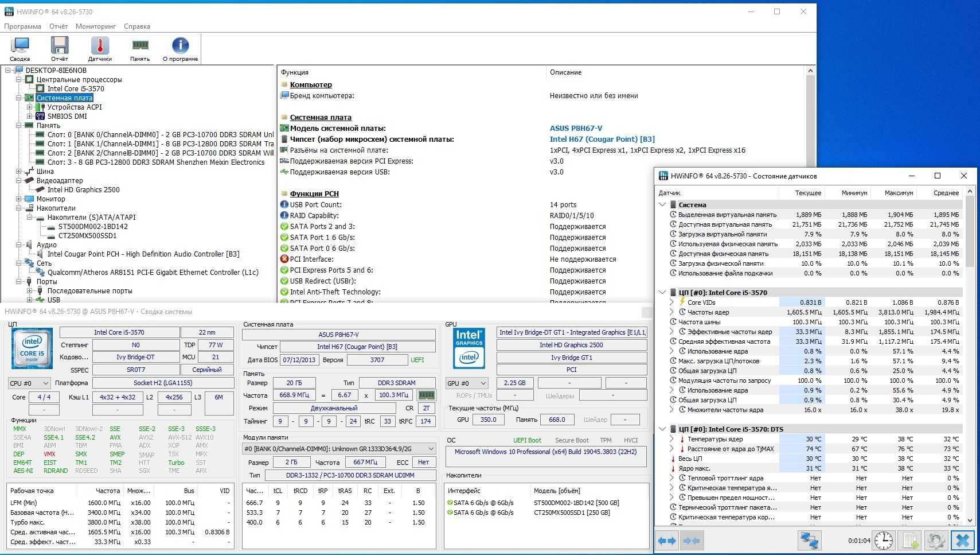Select Qualcomm/Atheros AR8151 Ethernet Controller item
The width and height of the screenshot is (980, 555).
point(153,273)
